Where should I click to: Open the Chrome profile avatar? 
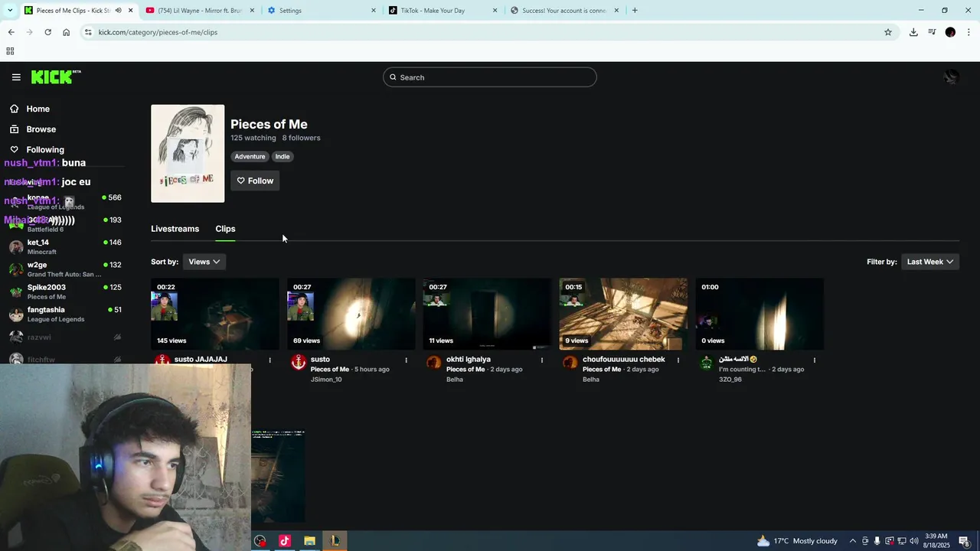click(950, 32)
